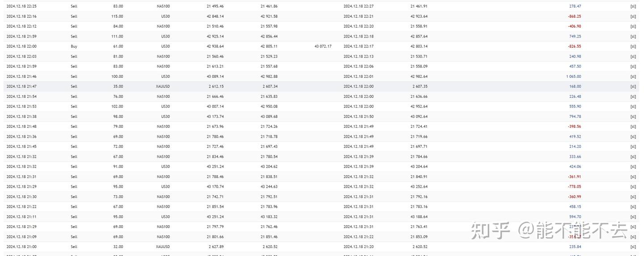Select the 115.00 volume cell
Viewport: 644px width, 256px height.
[x=117, y=17]
